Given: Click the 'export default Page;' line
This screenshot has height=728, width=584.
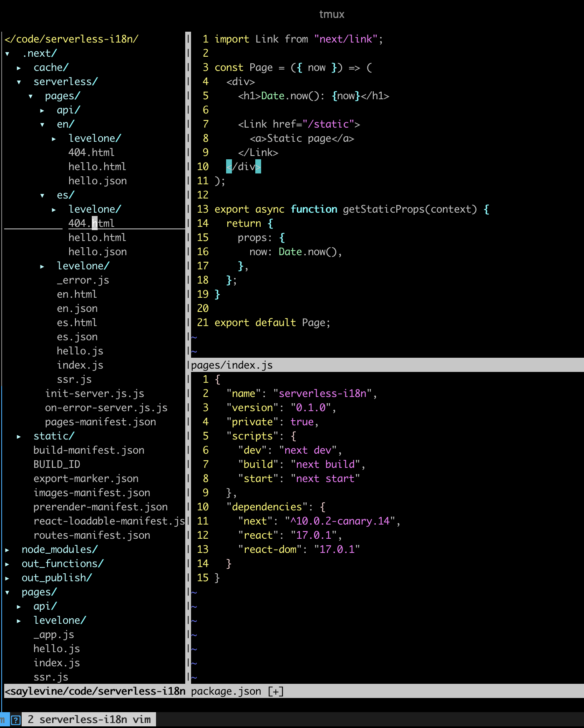Looking at the screenshot, I should 272,323.
